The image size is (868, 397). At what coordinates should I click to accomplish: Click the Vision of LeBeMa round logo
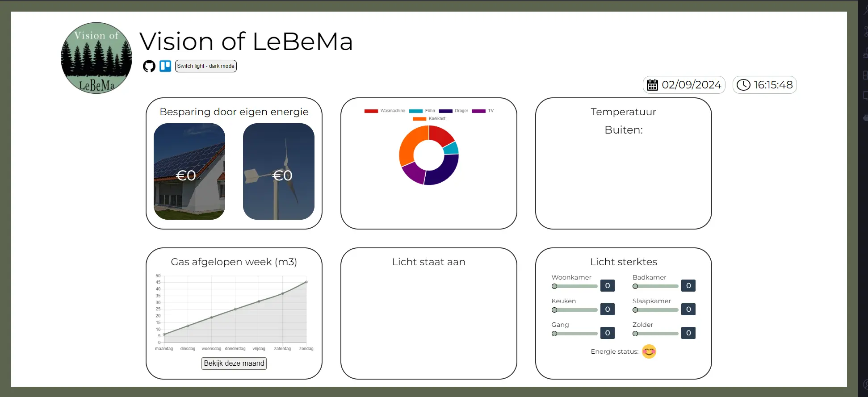[x=96, y=58]
